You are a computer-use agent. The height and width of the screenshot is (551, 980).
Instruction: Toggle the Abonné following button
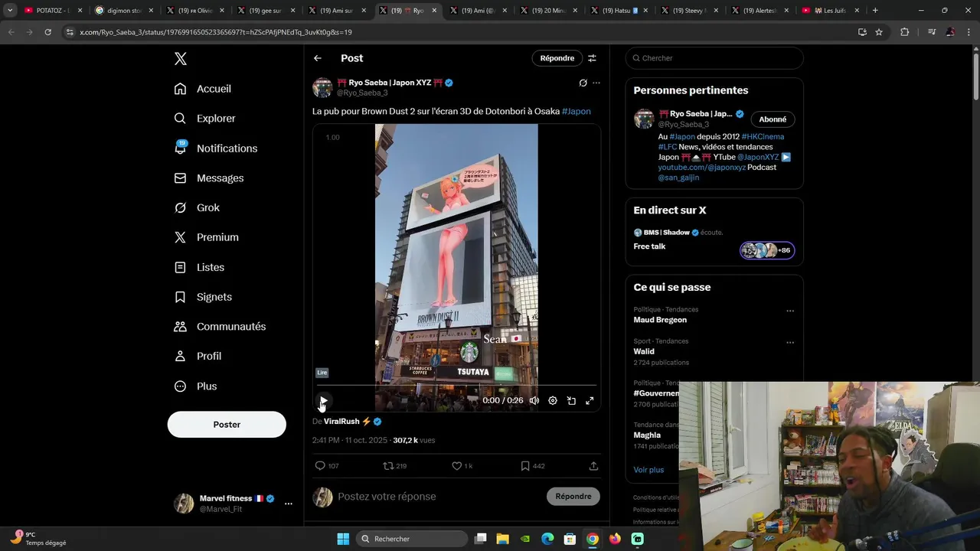(773, 119)
